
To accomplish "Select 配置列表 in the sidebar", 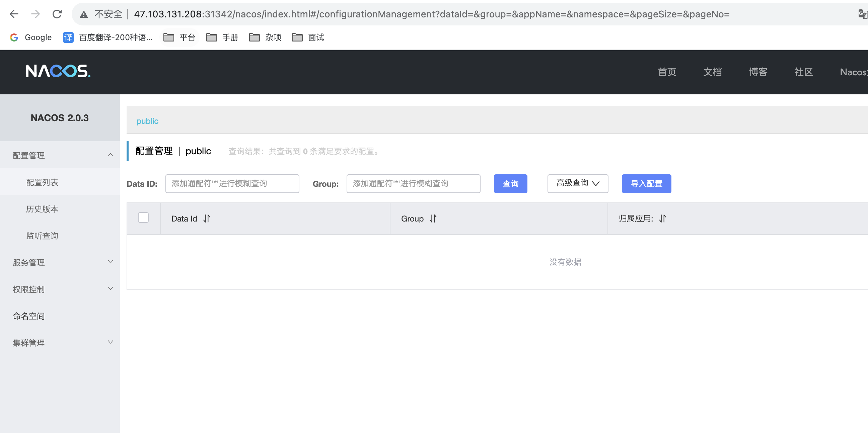I will [x=60, y=182].
